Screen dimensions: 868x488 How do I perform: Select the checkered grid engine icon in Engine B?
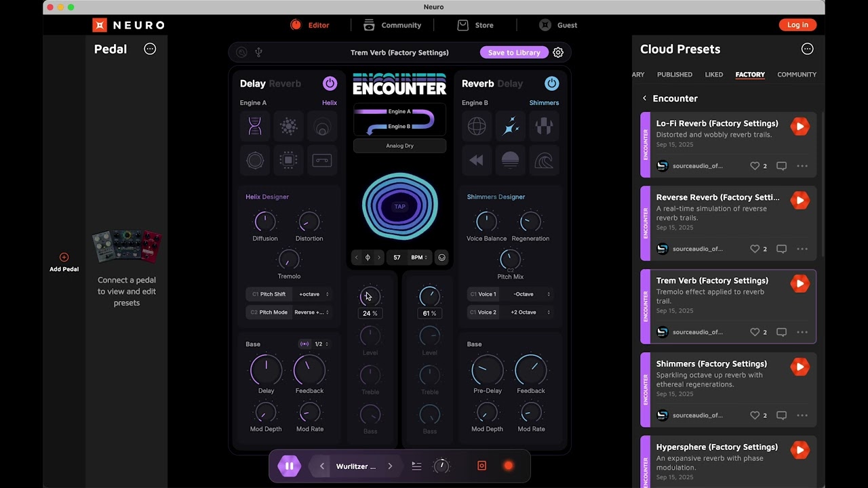(544, 126)
